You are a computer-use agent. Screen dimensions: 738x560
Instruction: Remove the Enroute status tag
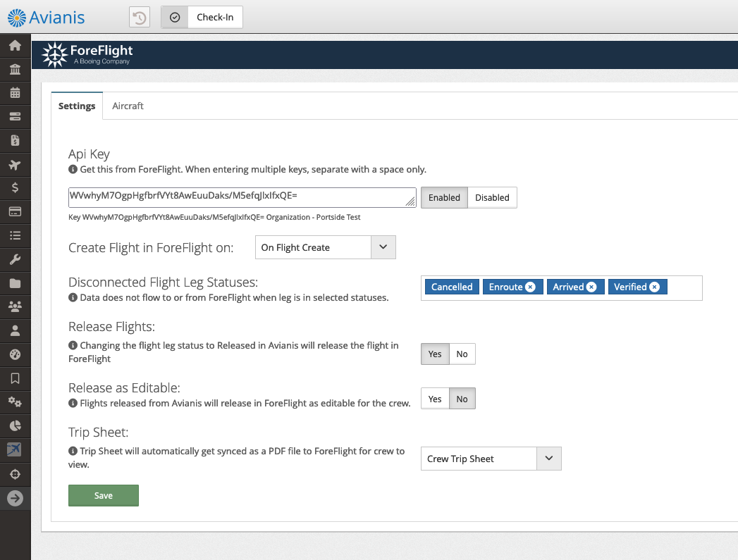click(531, 287)
